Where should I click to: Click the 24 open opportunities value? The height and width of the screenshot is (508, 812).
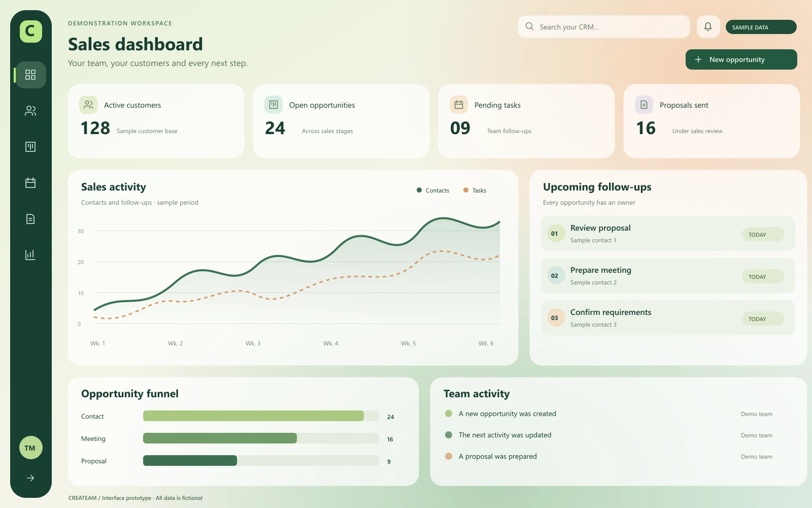tap(275, 129)
